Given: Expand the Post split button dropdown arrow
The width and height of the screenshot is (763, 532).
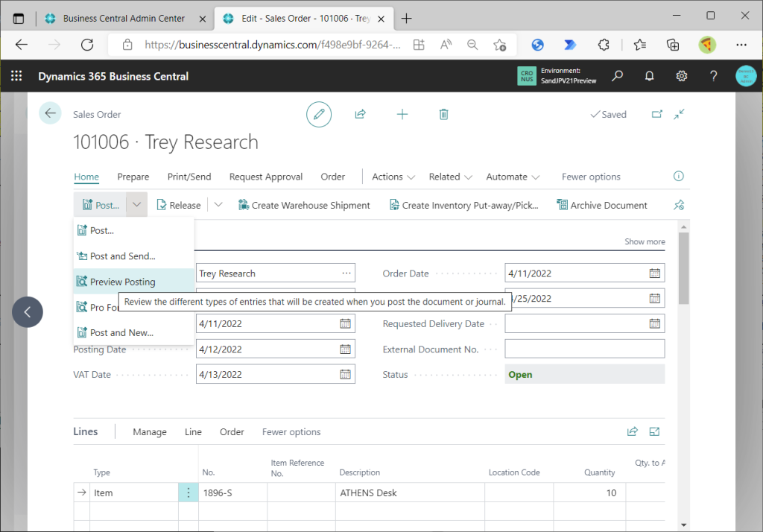Looking at the screenshot, I should pos(137,205).
